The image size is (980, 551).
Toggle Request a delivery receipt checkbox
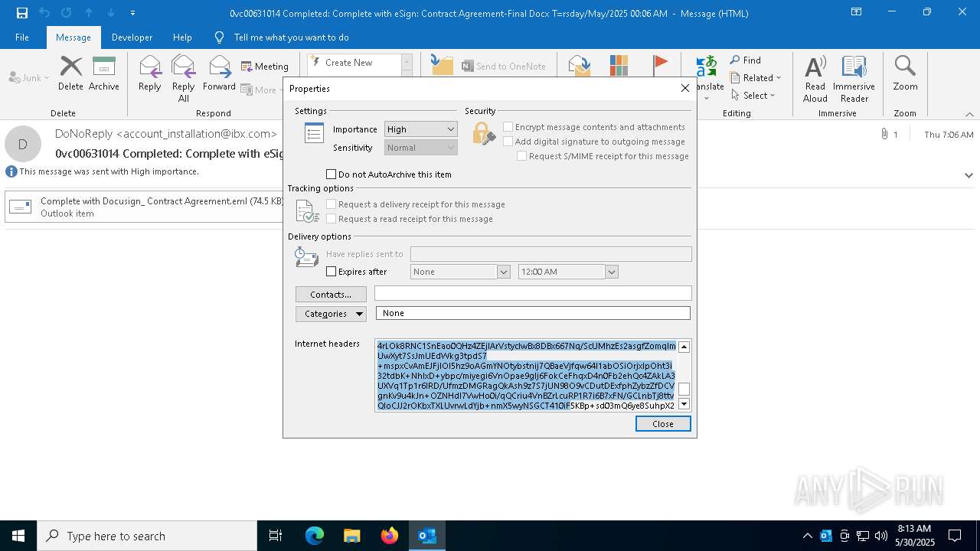(x=332, y=204)
